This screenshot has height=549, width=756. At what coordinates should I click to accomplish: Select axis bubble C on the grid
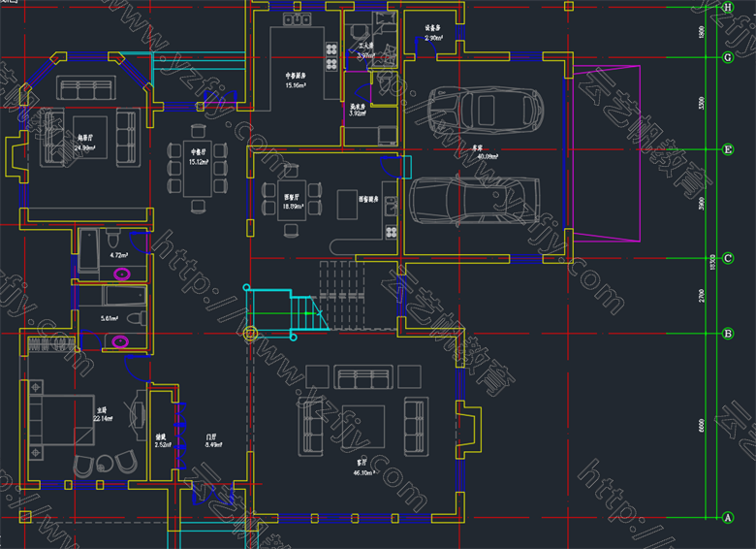pyautogui.click(x=728, y=258)
